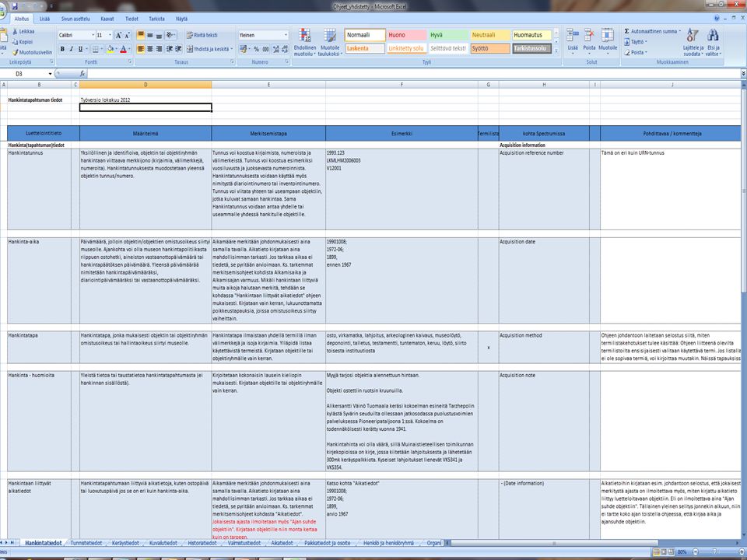
Task: Toggle center text alignment
Action: [150, 49]
